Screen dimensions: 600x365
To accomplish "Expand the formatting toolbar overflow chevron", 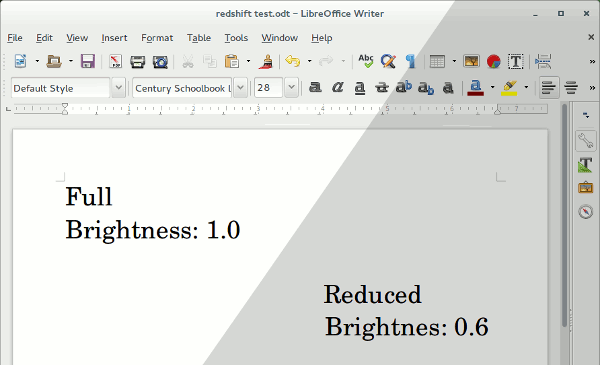I will pos(592,88).
